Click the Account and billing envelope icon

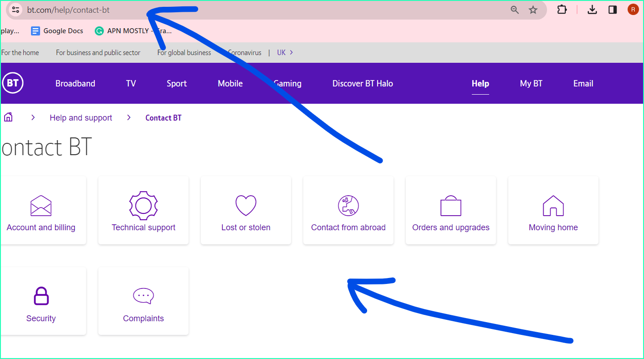pos(41,205)
